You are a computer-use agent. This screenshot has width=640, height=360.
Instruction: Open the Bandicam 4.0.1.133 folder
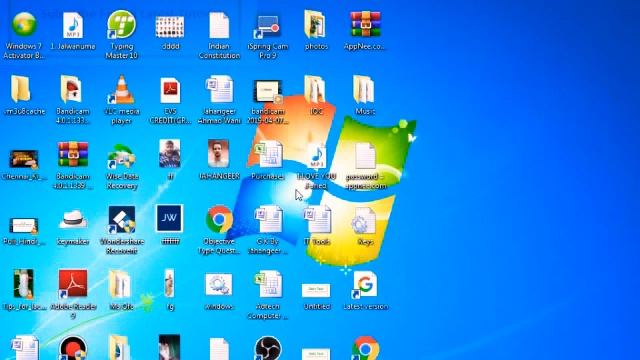(72, 89)
